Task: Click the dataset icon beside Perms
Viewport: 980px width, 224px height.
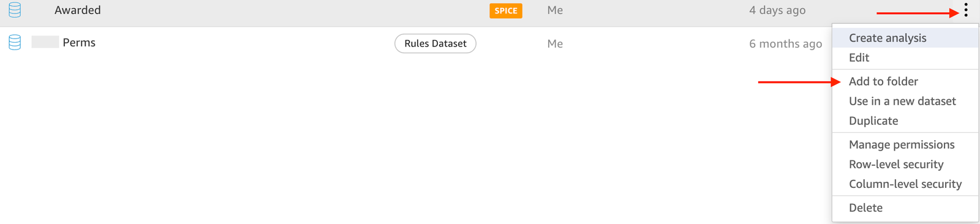Action: coord(15,42)
